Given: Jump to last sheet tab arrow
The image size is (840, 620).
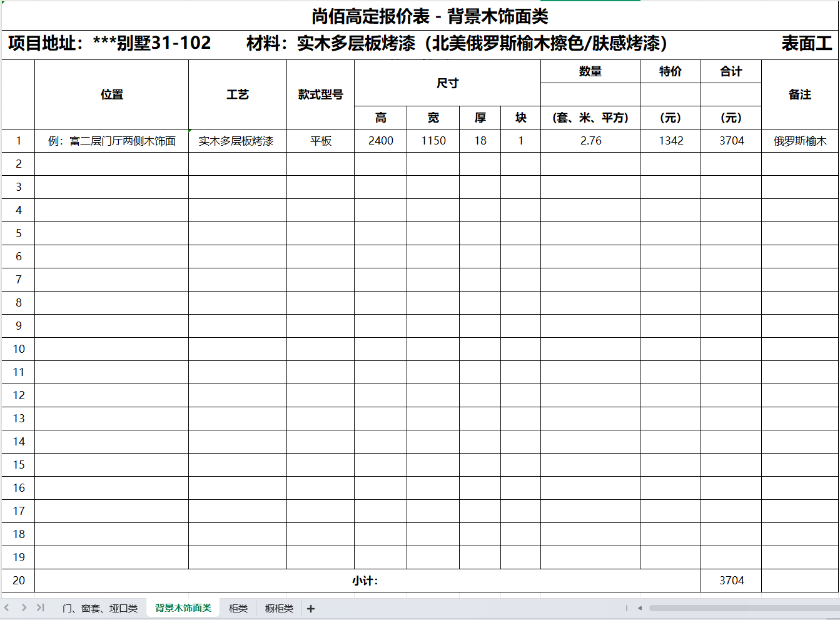Looking at the screenshot, I should click(x=41, y=607).
